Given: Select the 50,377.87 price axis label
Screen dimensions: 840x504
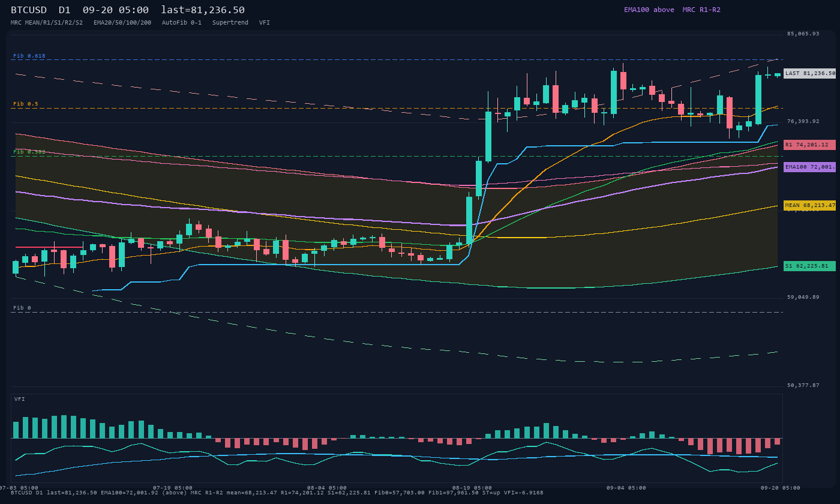Looking at the screenshot, I should pyautogui.click(x=803, y=385).
